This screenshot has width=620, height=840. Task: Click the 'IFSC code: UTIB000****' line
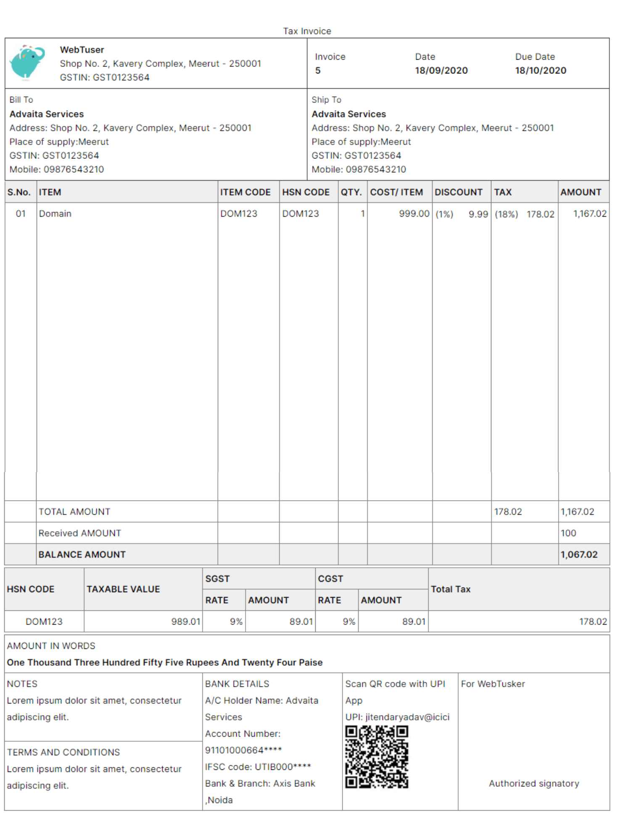click(x=258, y=767)
